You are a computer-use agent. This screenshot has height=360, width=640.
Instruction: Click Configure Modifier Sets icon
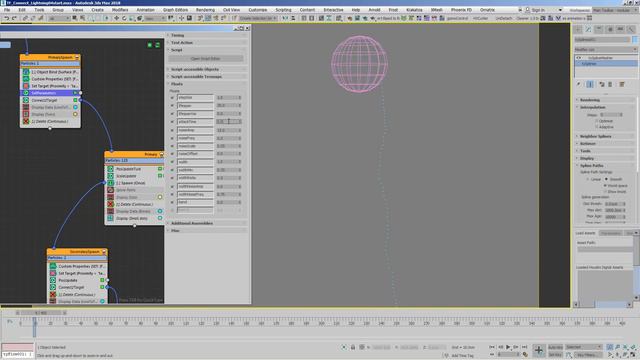pyautogui.click(x=622, y=84)
